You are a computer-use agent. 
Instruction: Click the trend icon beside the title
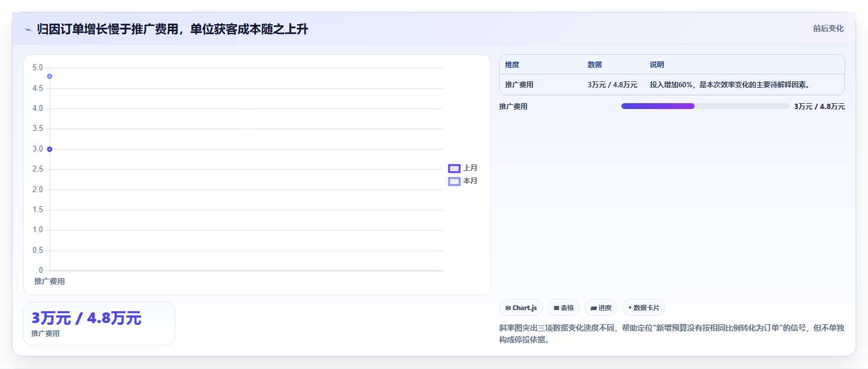tap(28, 29)
